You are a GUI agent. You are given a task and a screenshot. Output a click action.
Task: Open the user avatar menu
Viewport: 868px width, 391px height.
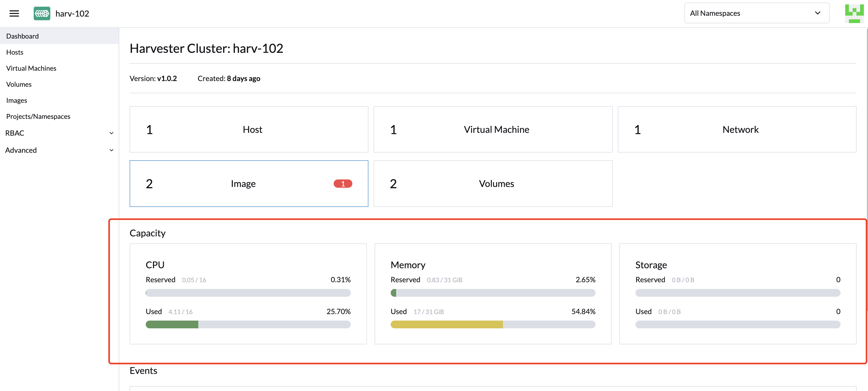tap(854, 13)
